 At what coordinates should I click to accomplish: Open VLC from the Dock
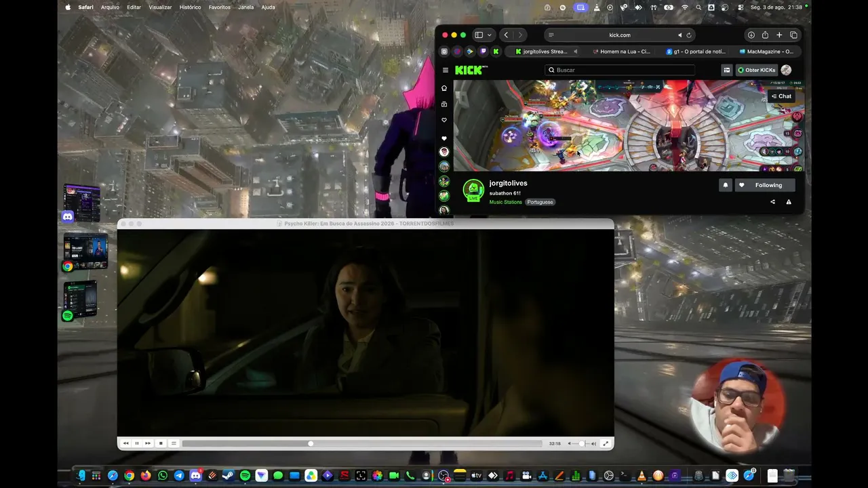pyautogui.click(x=642, y=476)
